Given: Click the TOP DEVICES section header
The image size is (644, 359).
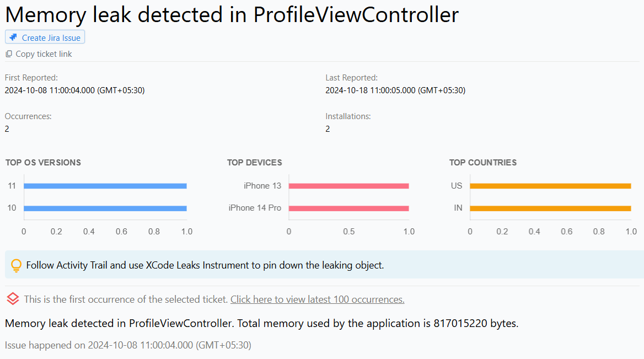Looking at the screenshot, I should point(254,163).
